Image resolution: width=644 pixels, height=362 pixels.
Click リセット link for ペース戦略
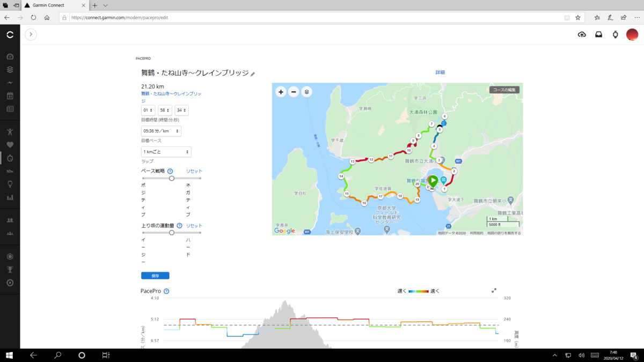pyautogui.click(x=194, y=171)
